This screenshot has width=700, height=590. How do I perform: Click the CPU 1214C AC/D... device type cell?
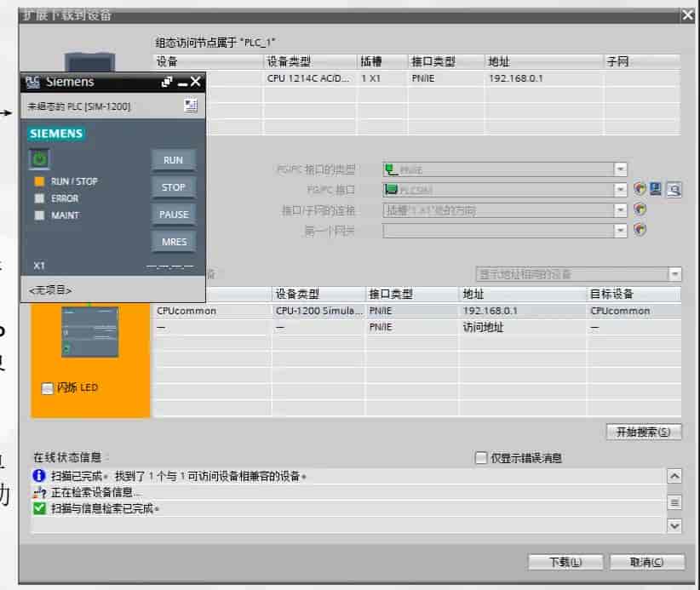(308, 78)
